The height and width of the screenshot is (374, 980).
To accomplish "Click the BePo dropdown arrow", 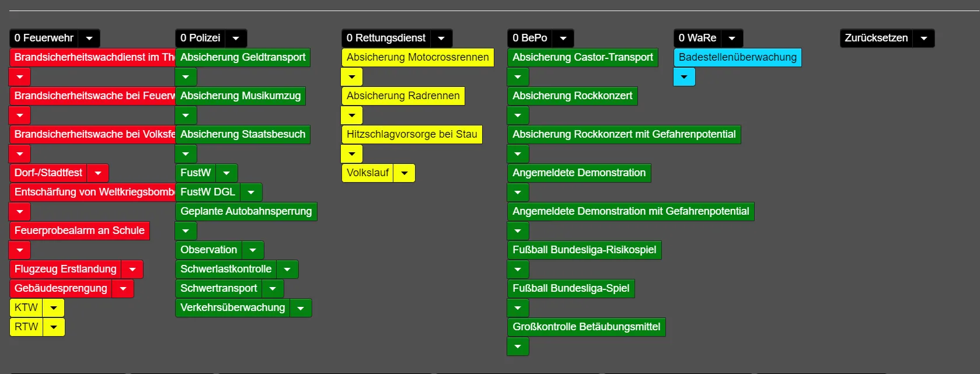I will pyautogui.click(x=563, y=39).
